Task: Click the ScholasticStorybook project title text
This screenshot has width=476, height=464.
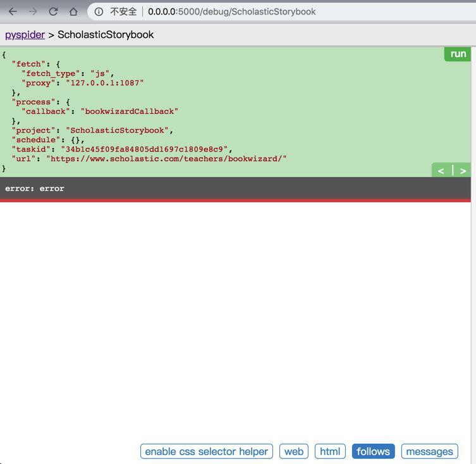Action: click(106, 35)
